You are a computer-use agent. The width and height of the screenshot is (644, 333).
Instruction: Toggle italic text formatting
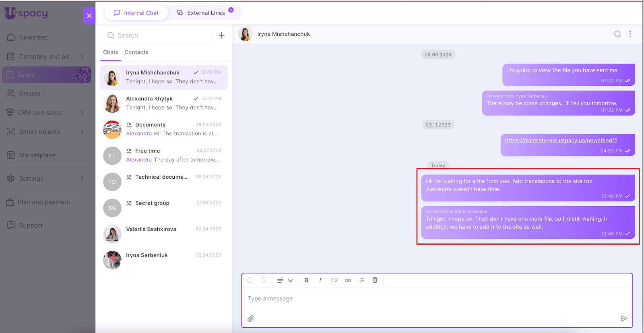[320, 280]
